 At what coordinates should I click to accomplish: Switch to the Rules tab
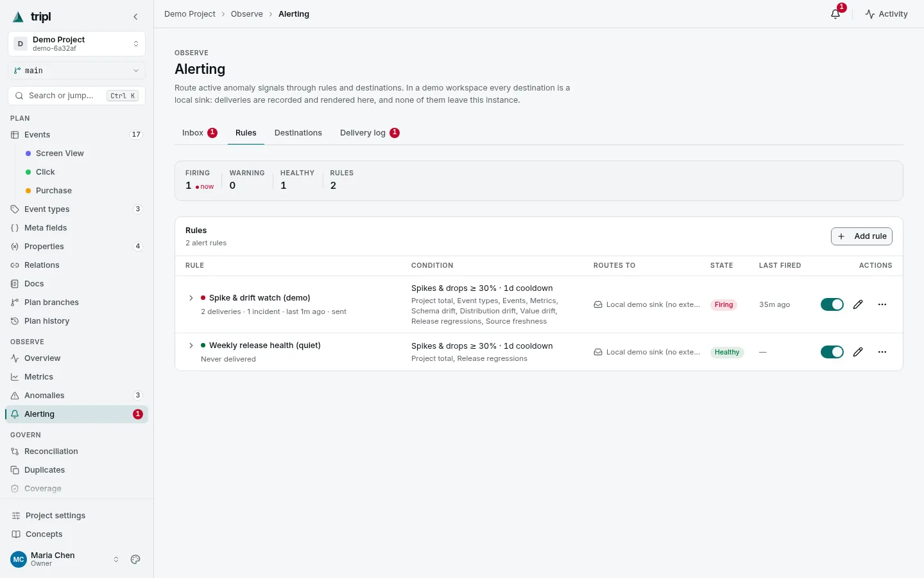click(246, 133)
